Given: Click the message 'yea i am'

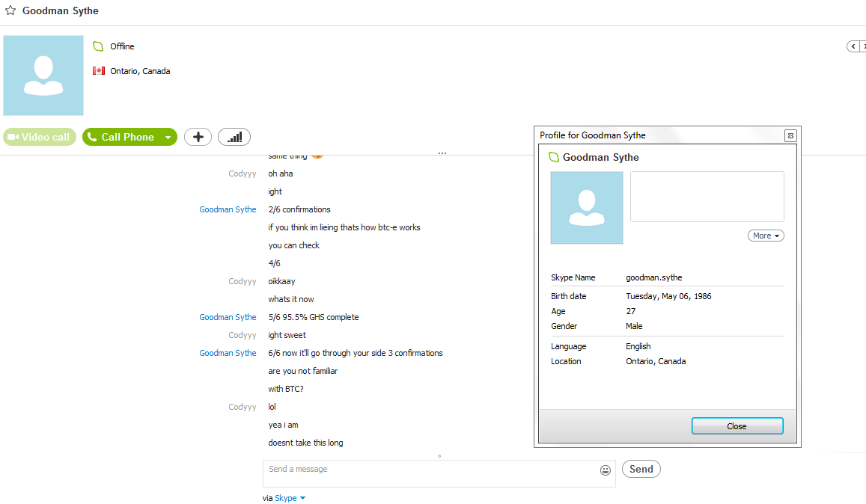Looking at the screenshot, I should pos(284,425).
